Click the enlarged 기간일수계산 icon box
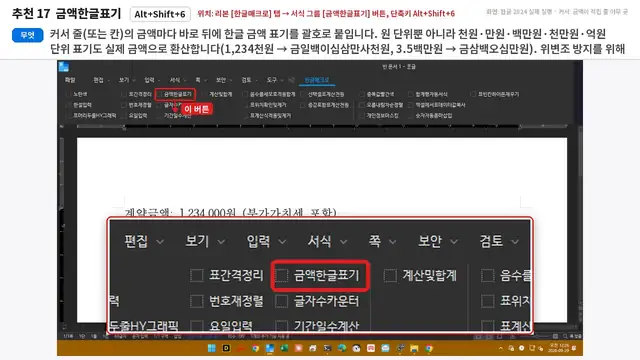Viewport: 640px width, 360px height. (x=281, y=326)
